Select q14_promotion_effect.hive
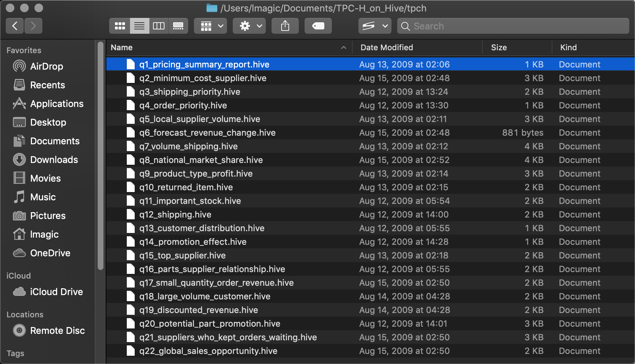 pos(370,242)
